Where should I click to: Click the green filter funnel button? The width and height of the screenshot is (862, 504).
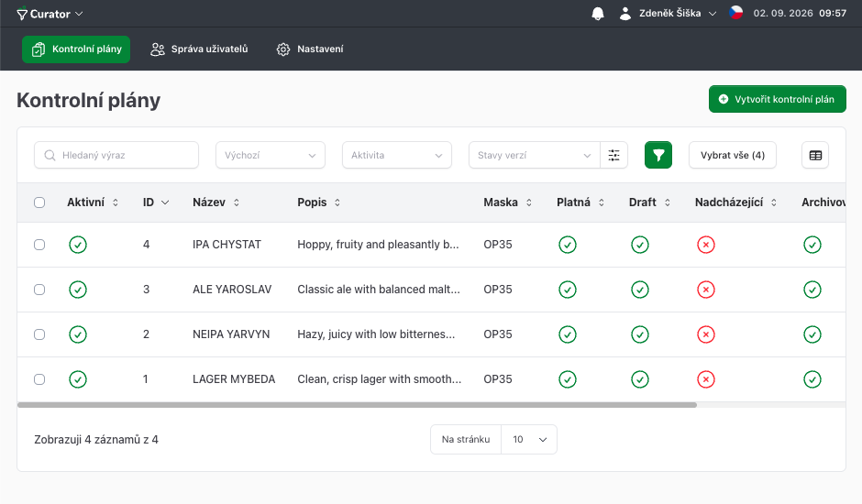tap(658, 155)
